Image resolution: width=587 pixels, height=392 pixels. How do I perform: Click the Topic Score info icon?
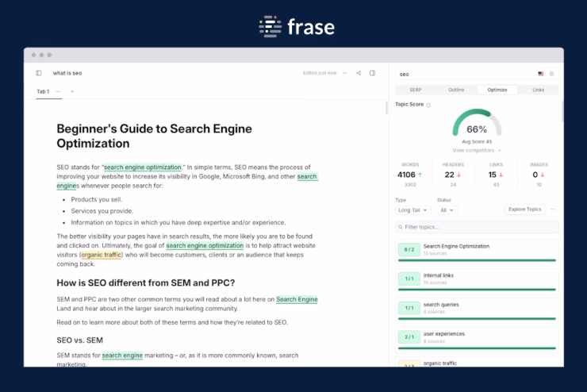point(428,106)
